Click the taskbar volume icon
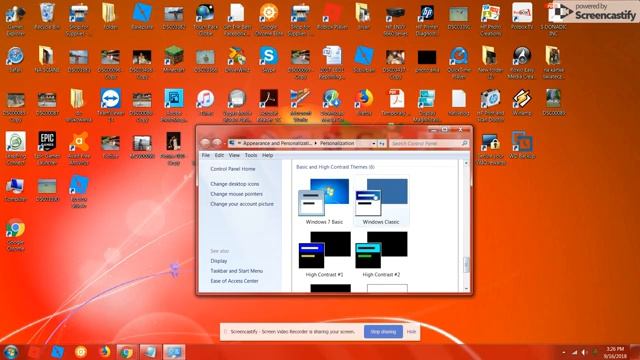Screen dimensions: 640x360 (x=584, y=352)
